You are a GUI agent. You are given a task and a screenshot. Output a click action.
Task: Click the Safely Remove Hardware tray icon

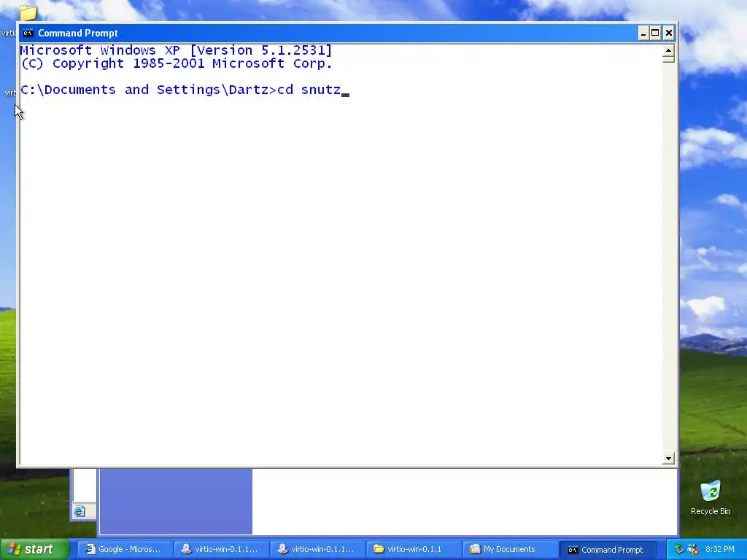(679, 550)
